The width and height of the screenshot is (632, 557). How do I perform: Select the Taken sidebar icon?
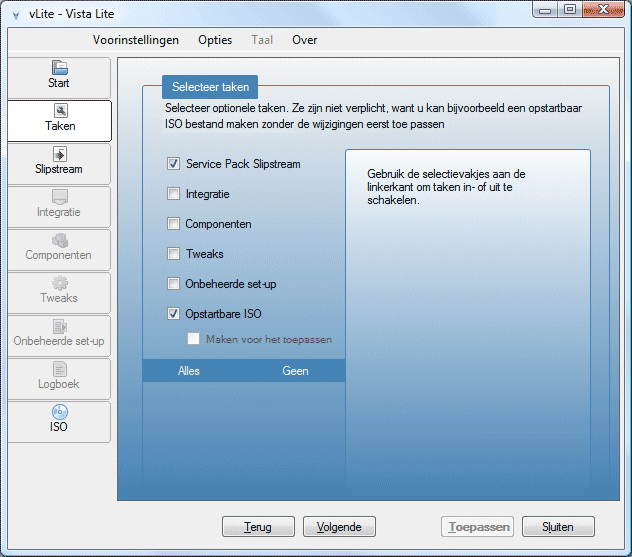tap(60, 110)
